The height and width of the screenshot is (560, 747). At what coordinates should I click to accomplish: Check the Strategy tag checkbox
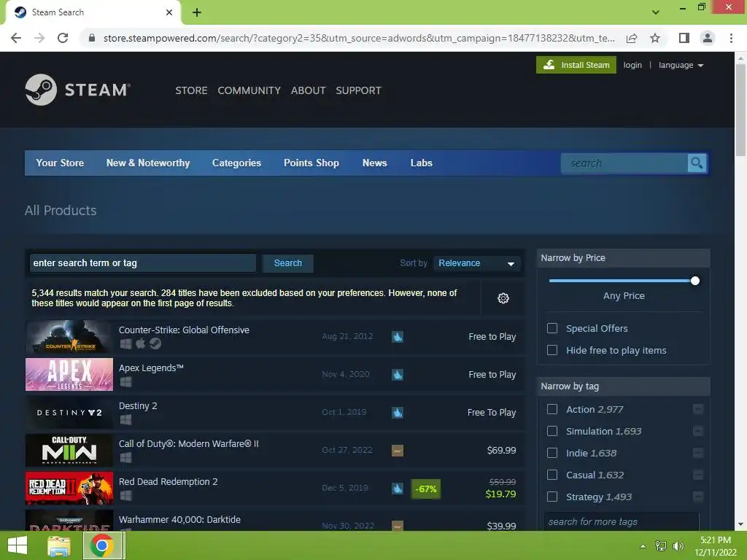pos(552,497)
